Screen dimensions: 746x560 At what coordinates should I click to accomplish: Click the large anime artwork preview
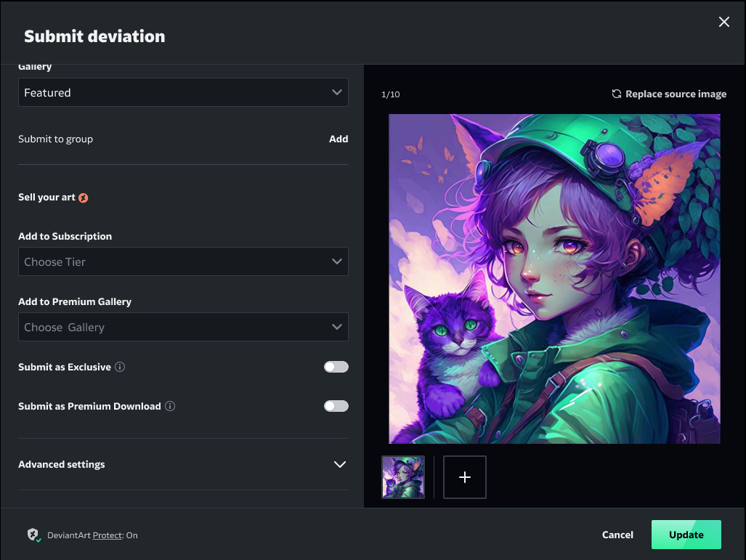[x=554, y=278]
